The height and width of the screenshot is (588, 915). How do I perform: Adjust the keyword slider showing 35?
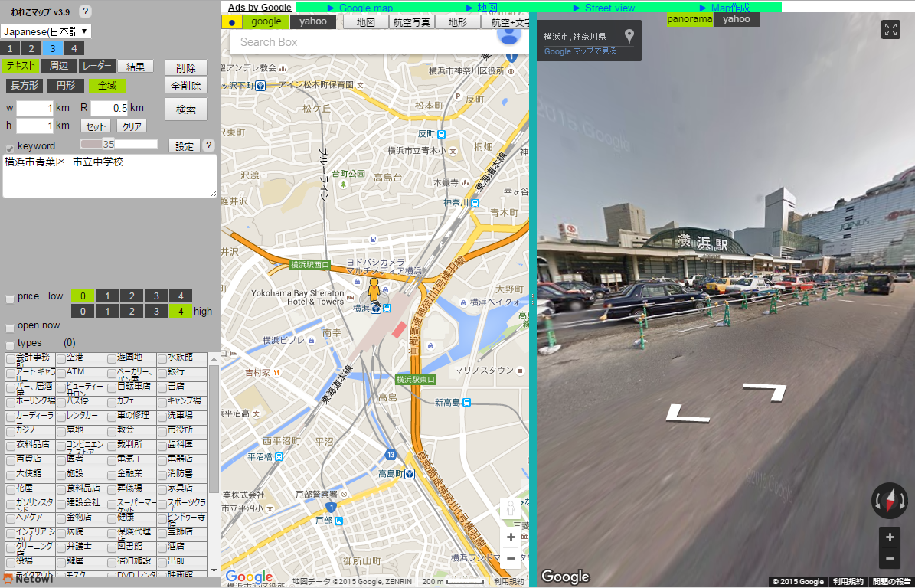click(119, 144)
